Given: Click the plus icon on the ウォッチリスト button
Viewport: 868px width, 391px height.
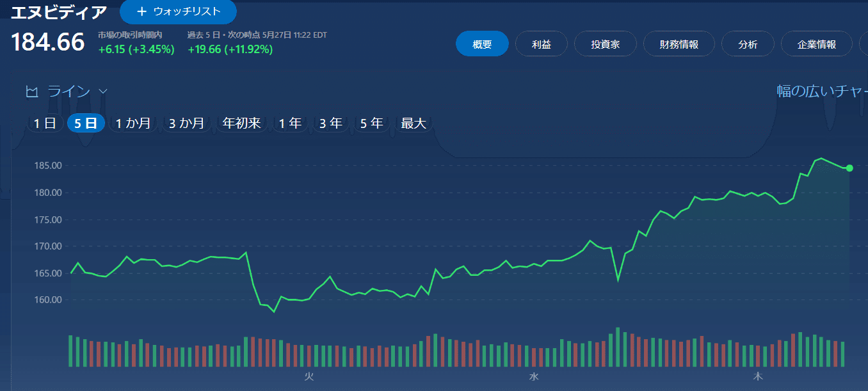Looking at the screenshot, I should (141, 12).
